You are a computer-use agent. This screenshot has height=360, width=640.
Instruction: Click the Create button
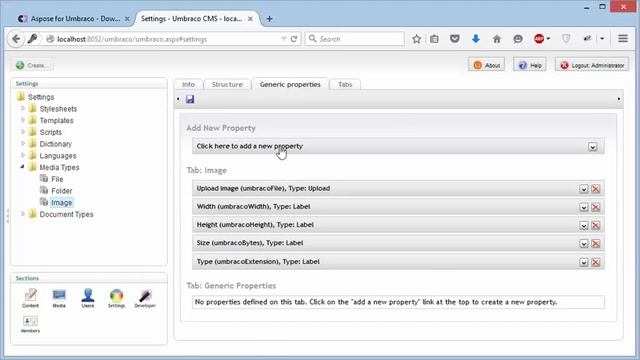click(32, 65)
